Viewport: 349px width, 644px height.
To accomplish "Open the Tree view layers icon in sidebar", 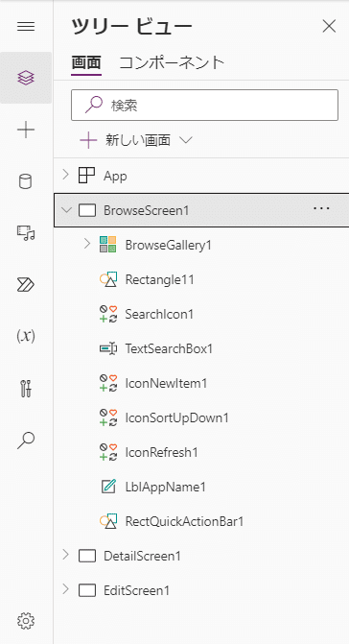I will click(26, 78).
